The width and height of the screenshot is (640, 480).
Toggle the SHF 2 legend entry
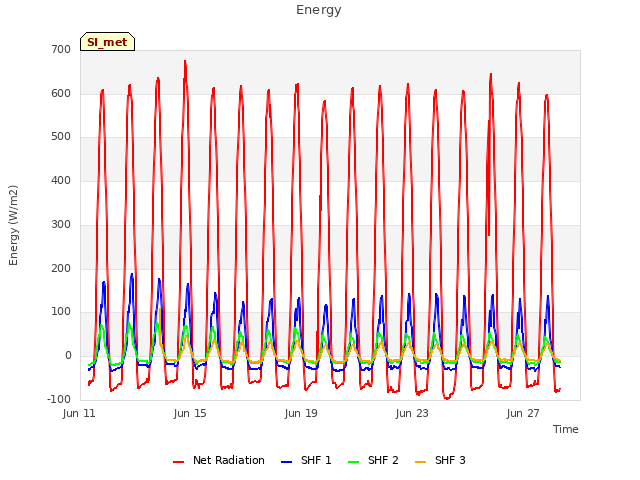pos(373,460)
